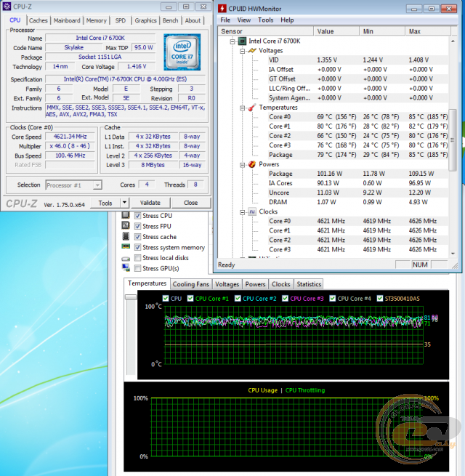Enable Stress GPU(s) checkbox
Viewport: 465px width, 476px height.
pyautogui.click(x=137, y=268)
